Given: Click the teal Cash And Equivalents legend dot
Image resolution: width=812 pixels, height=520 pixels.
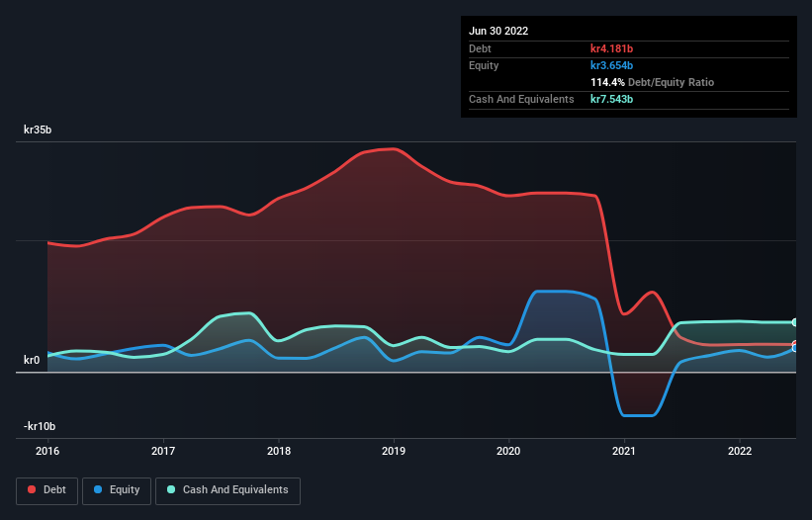Looking at the screenshot, I should point(171,489).
